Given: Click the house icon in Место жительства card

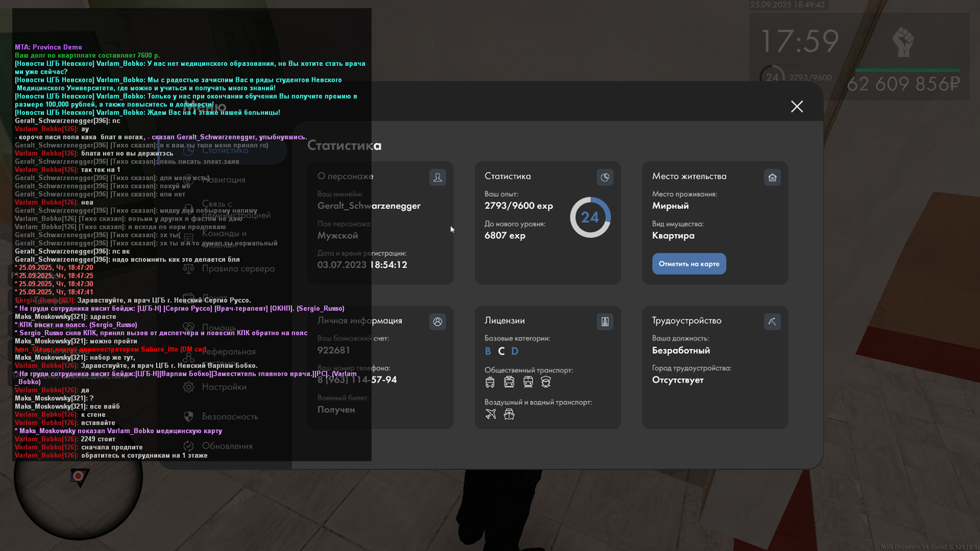Looking at the screenshot, I should (x=773, y=178).
